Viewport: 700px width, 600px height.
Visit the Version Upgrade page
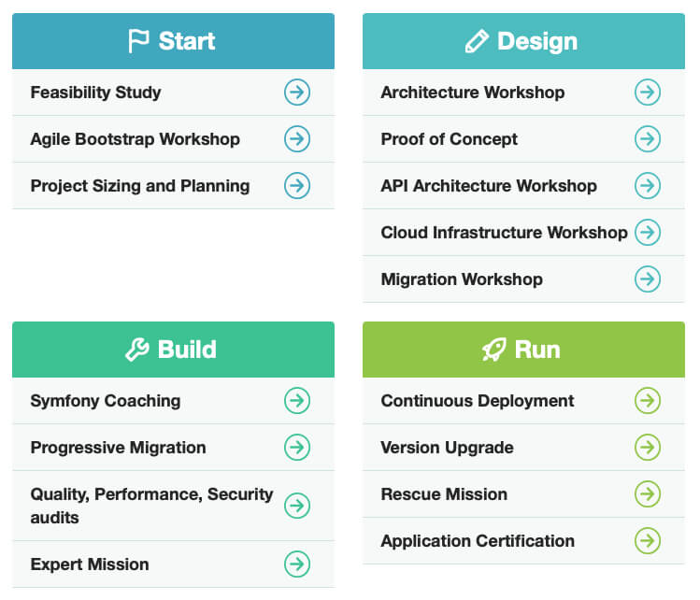tap(447, 448)
